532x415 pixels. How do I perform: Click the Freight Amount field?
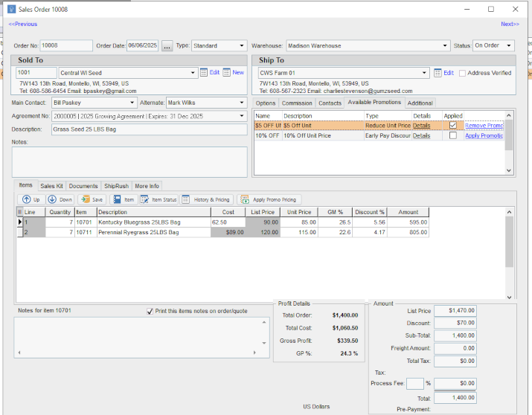455,349
